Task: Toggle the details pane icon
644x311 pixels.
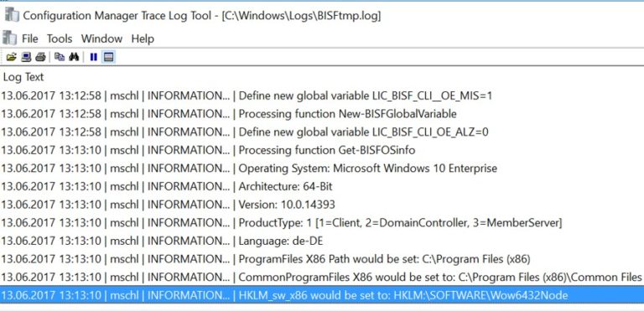Action: tap(108, 57)
